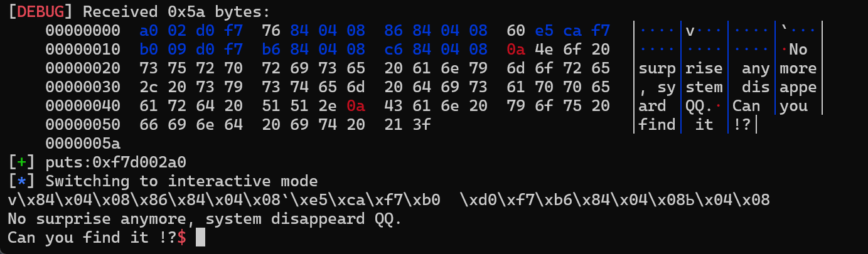Click the "find" text in ASCII column

click(x=657, y=125)
